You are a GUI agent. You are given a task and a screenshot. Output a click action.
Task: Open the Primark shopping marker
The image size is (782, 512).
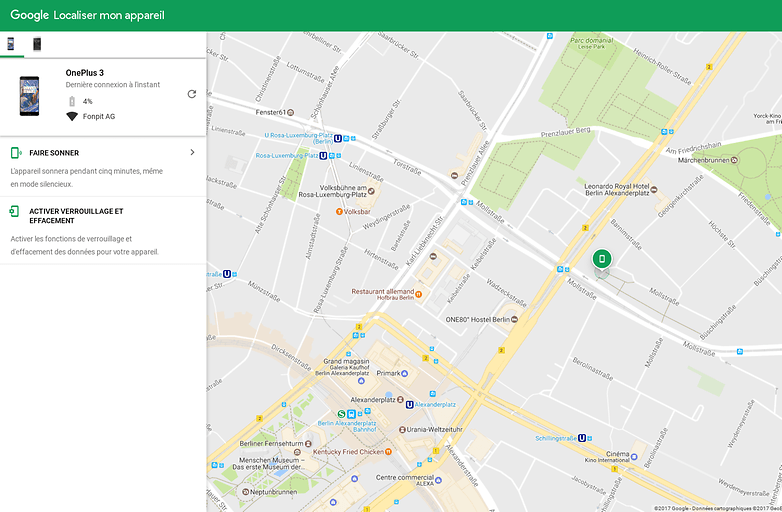(404, 373)
